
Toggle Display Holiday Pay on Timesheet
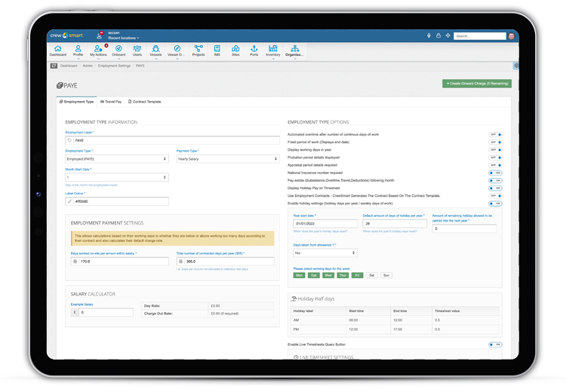pyautogui.click(x=495, y=188)
